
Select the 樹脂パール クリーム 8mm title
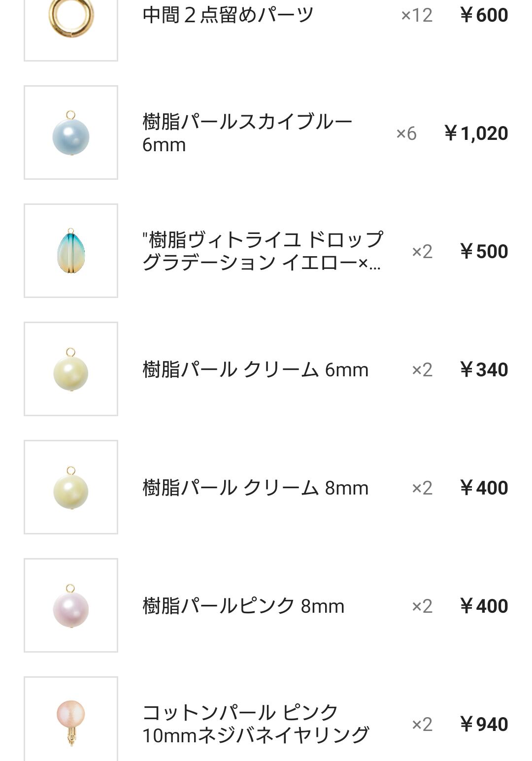[255, 488]
